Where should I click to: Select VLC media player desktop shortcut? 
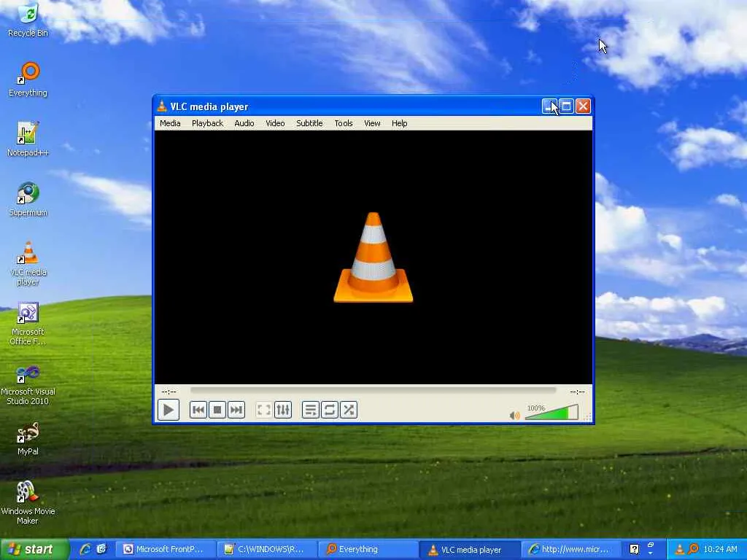[28, 263]
